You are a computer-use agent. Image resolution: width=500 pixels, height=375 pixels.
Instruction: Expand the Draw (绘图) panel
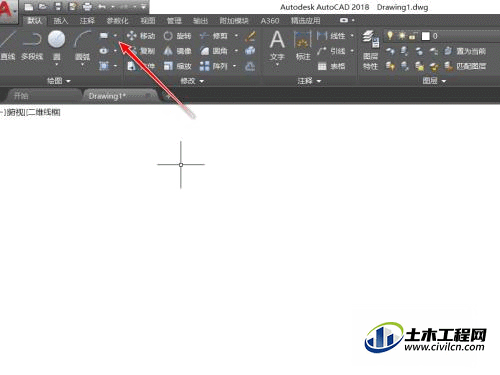click(x=59, y=81)
